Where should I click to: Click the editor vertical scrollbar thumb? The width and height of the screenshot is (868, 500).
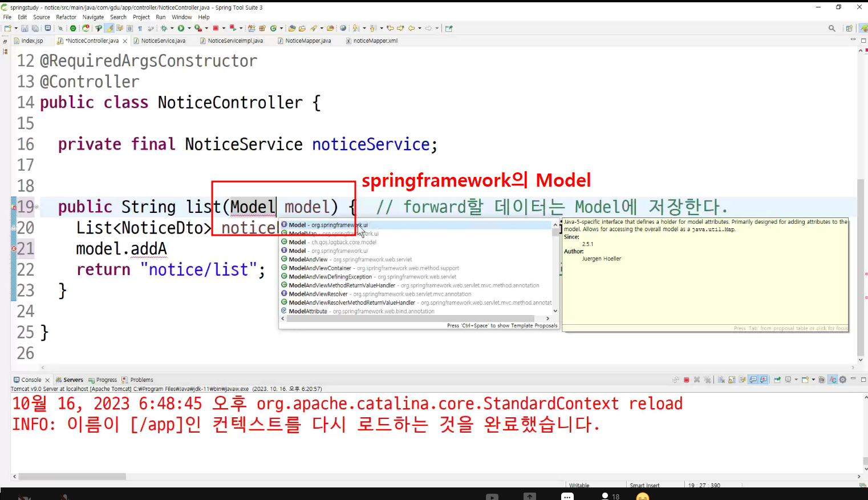coord(861,267)
